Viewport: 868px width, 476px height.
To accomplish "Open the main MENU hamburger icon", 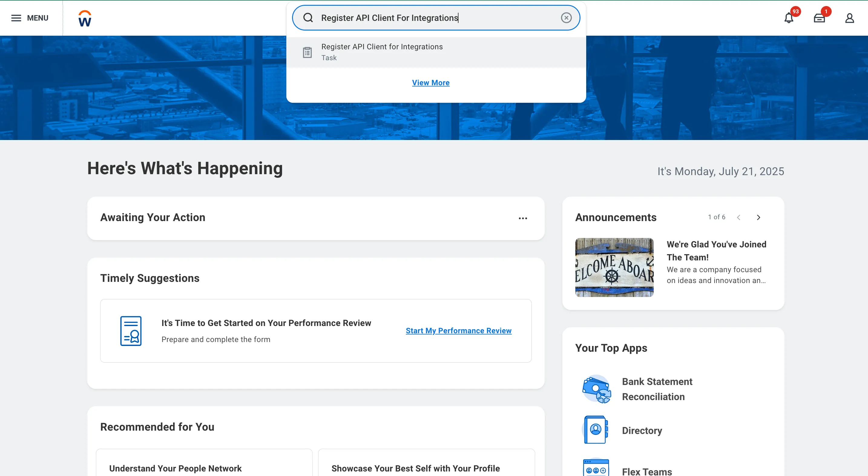I will click(x=16, y=18).
